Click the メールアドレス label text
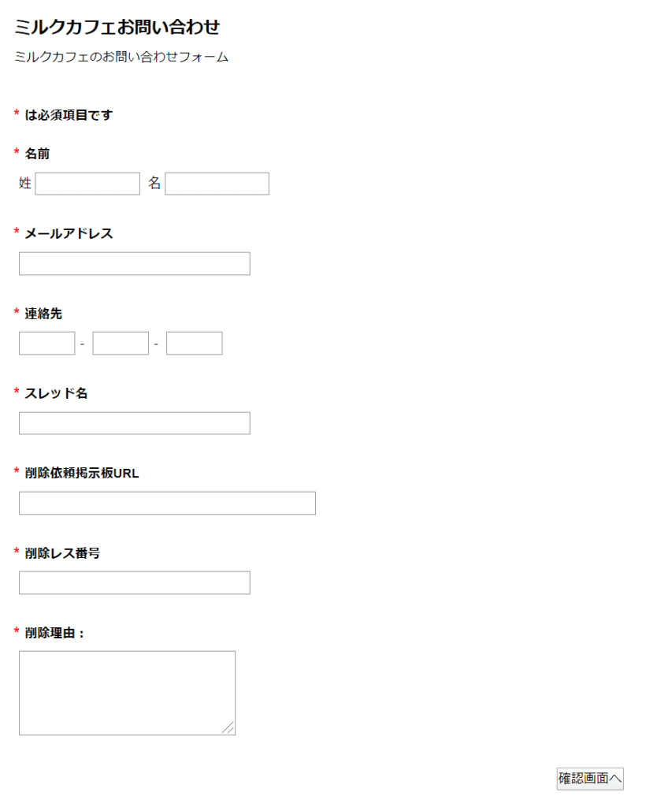This screenshot has width=672, height=807. (x=69, y=233)
